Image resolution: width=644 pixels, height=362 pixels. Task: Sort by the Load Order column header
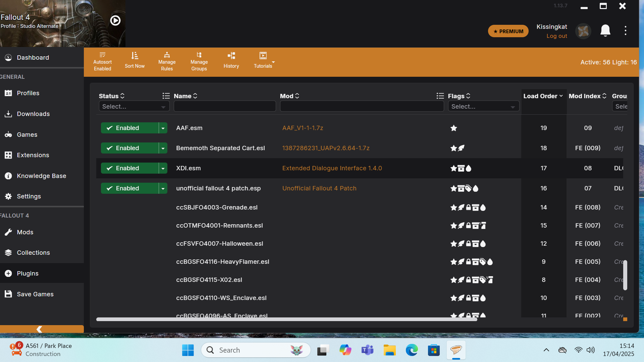[x=543, y=96]
